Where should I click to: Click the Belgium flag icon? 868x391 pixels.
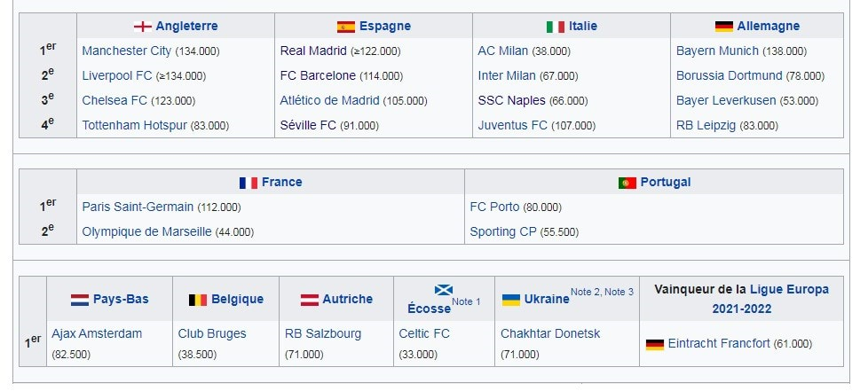(198, 300)
